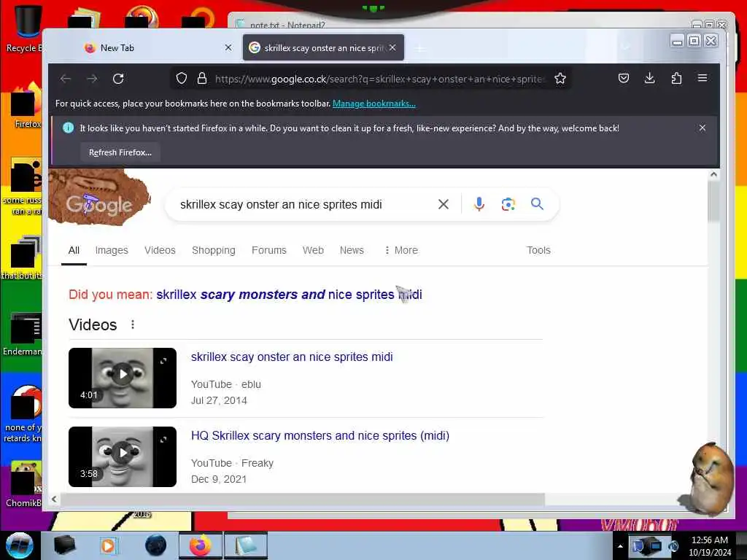
Task: Open the list all tabs chevron
Action: pos(625,47)
